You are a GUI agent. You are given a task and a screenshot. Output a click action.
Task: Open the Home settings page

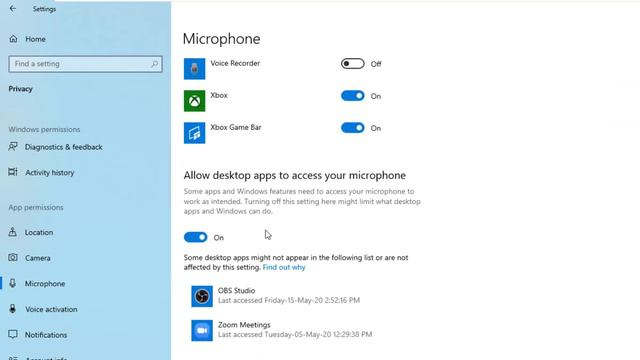point(35,39)
